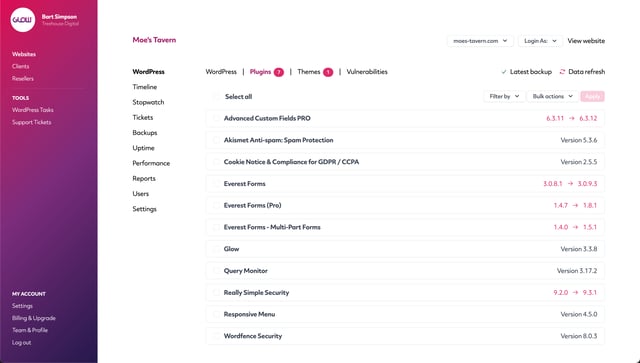Click the Apply button
This screenshot has width=640, height=363.
coord(592,96)
